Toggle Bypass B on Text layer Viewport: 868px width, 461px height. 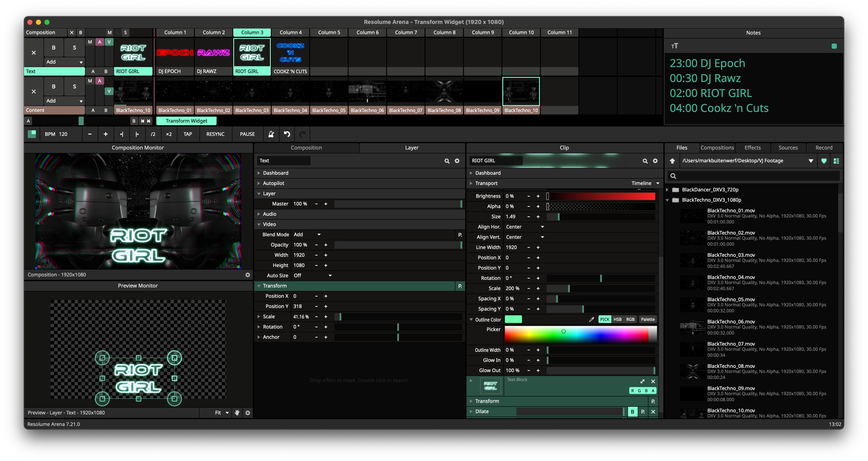54,48
